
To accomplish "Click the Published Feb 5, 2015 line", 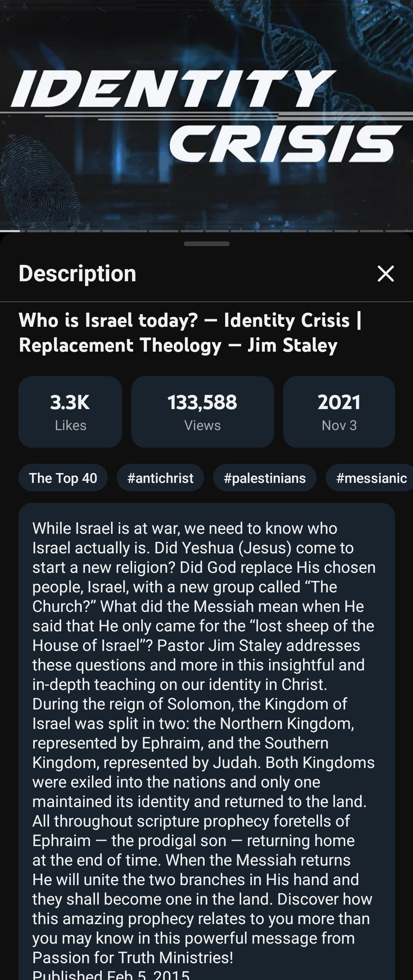I will (111, 975).
